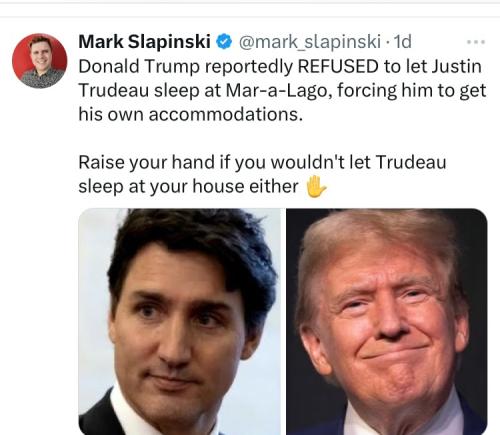This screenshot has height=435, width=500.
Task: Click the blue verified checkmark badge
Action: 224,42
